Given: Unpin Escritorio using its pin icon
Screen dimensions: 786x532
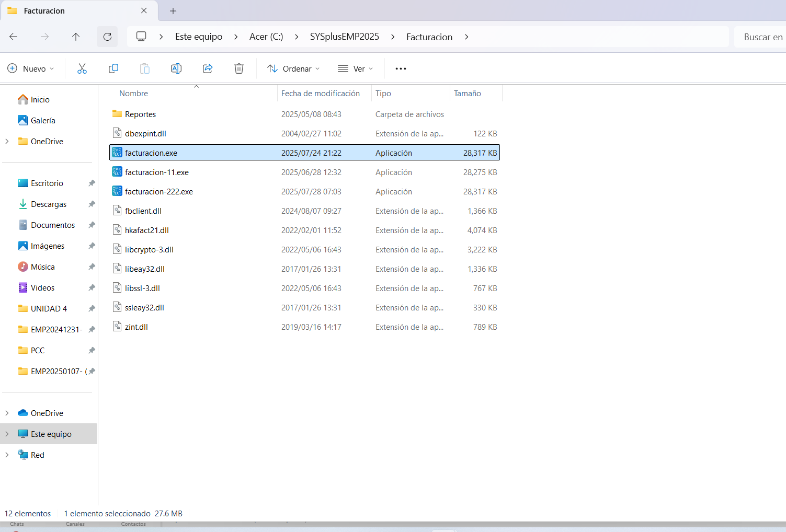Looking at the screenshot, I should tap(92, 183).
